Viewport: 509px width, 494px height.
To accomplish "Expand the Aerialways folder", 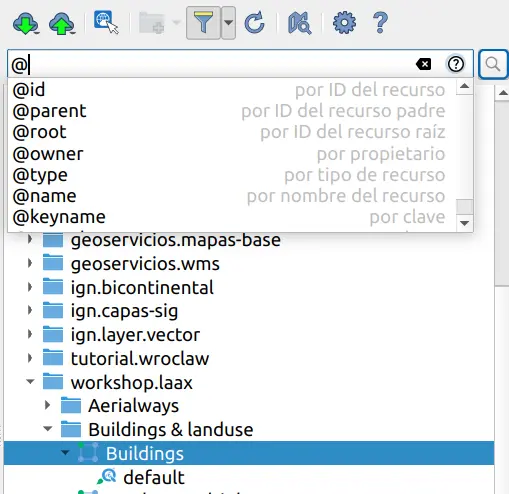I will [x=47, y=405].
